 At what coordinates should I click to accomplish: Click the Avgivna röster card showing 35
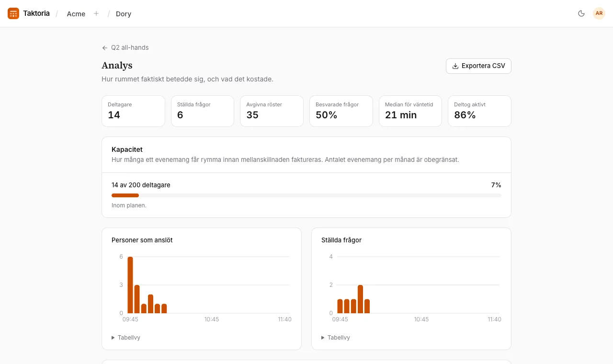272,111
